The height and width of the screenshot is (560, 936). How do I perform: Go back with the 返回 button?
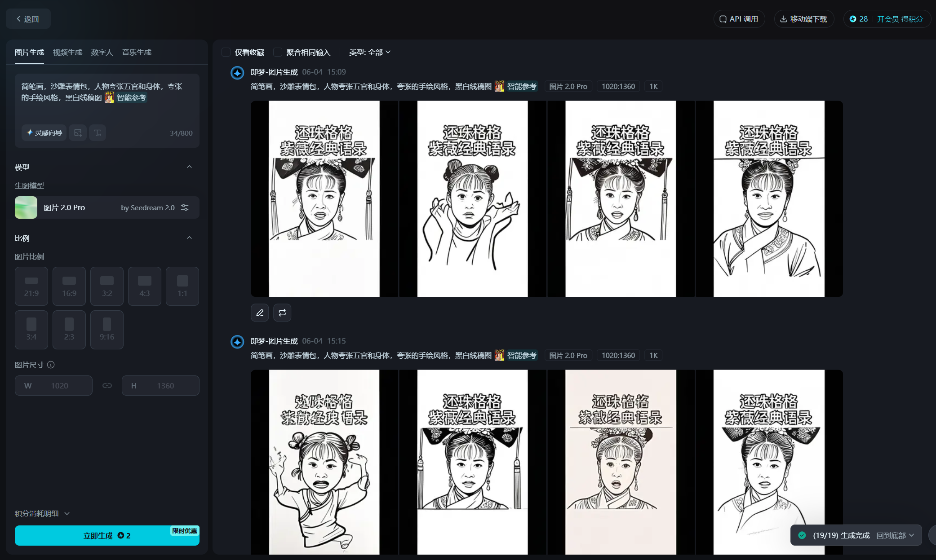pyautogui.click(x=28, y=19)
